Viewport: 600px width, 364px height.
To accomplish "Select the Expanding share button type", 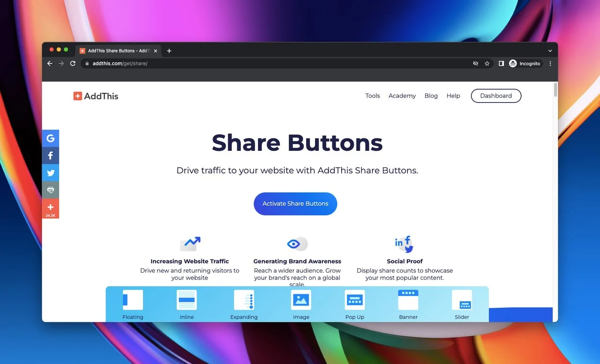I will tap(244, 305).
